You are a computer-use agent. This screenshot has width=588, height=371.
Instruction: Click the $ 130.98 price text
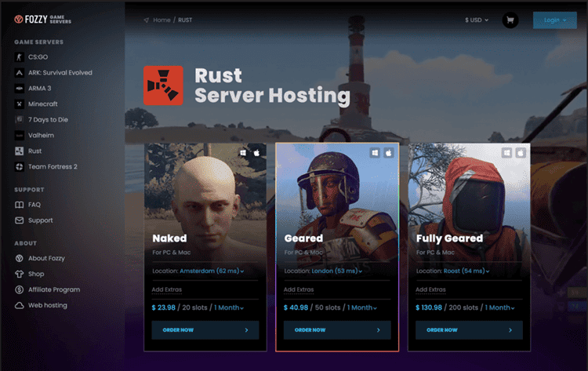[429, 307]
